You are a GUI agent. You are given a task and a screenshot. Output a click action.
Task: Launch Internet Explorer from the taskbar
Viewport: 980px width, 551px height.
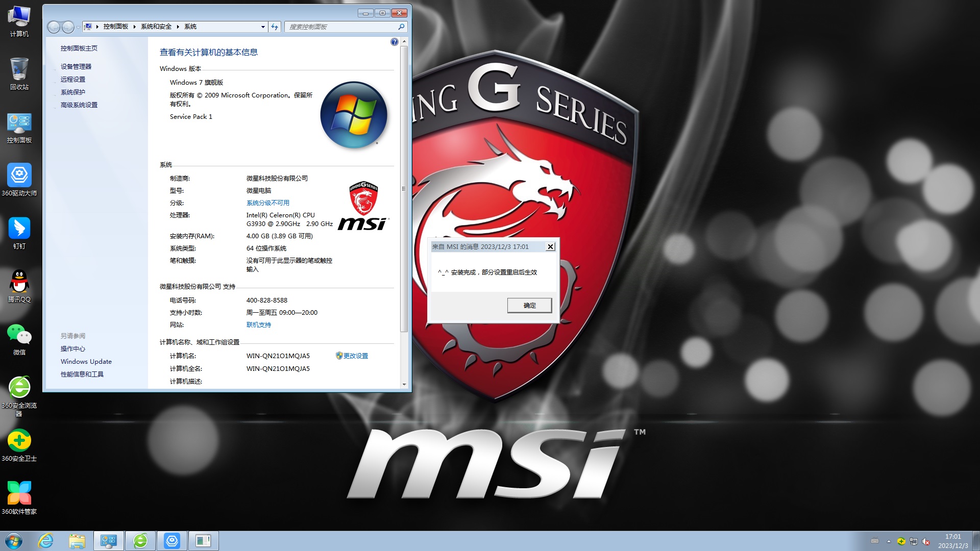click(46, 541)
